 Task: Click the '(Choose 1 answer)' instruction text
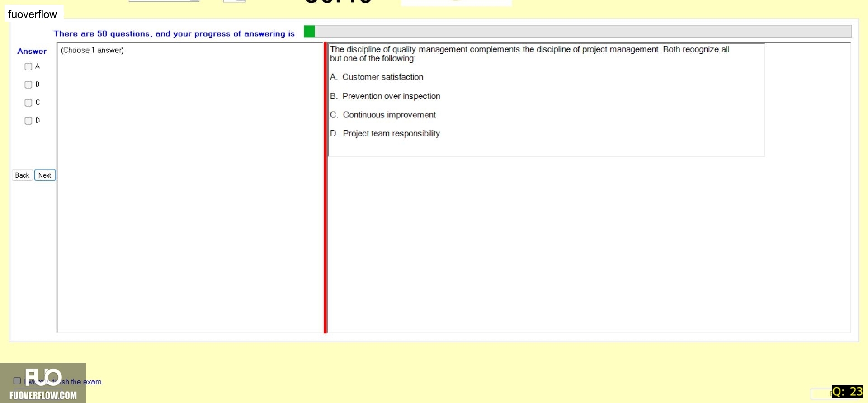coord(92,50)
